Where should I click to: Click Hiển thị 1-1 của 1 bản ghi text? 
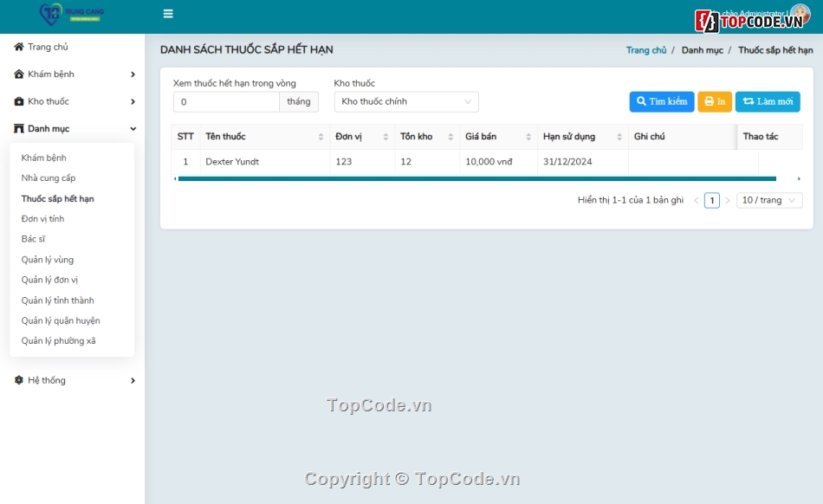click(x=631, y=200)
